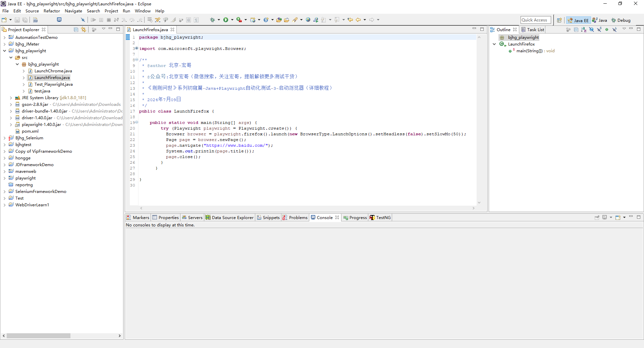Viewport: 644px width, 348px height.
Task: Expand the JRE System Library node
Action: [11, 98]
